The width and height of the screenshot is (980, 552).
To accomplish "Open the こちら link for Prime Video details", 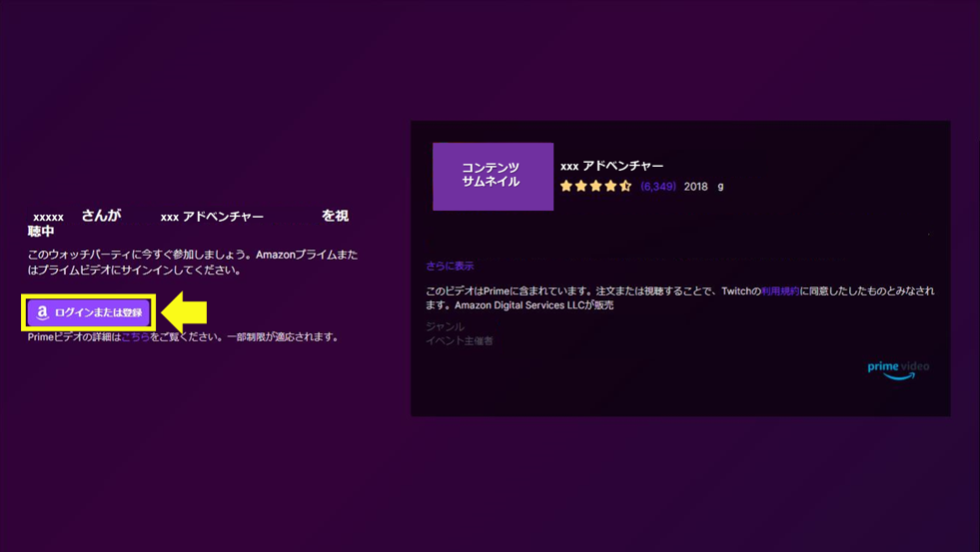I will [135, 337].
